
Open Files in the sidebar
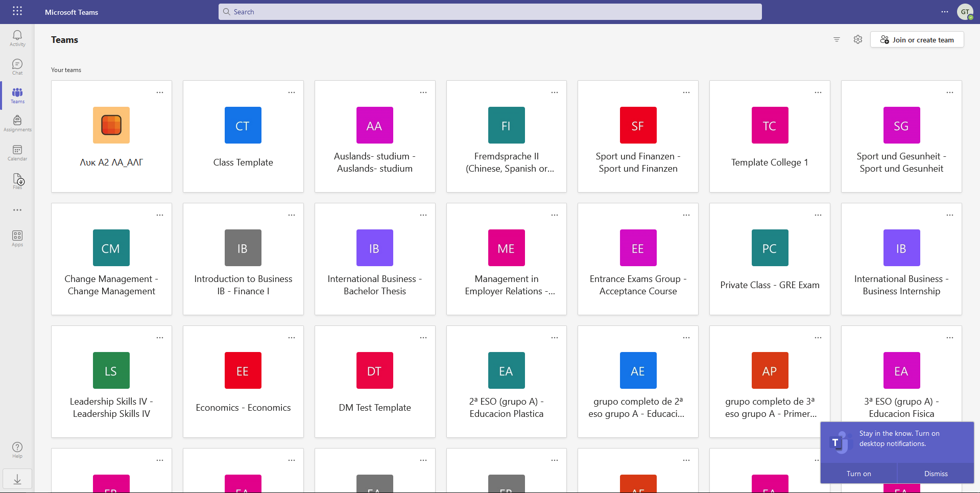click(x=17, y=181)
